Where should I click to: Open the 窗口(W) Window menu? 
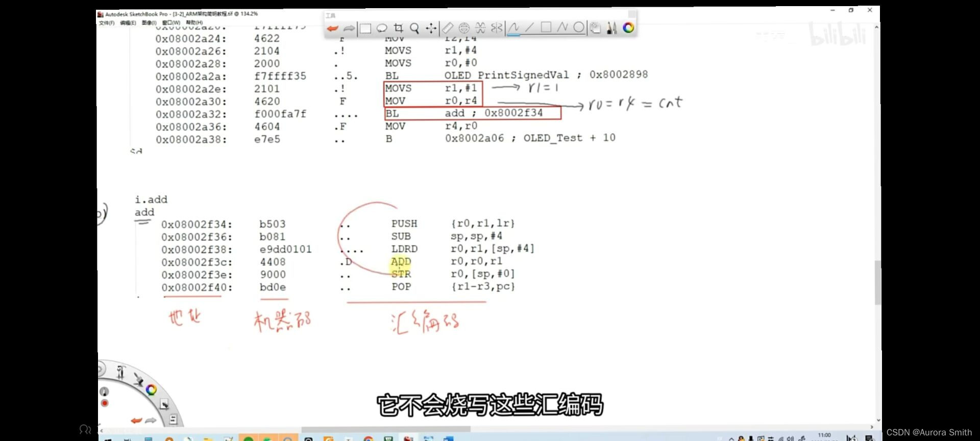171,23
